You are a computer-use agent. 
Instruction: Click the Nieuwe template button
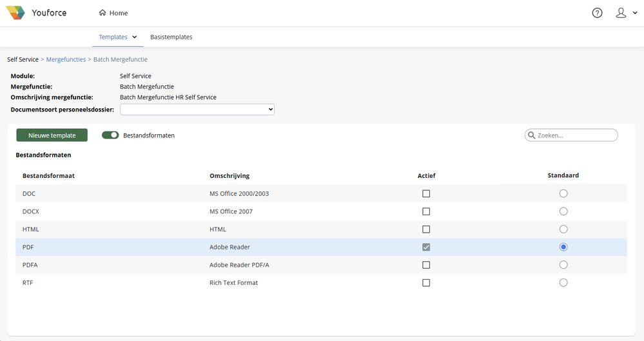point(52,135)
